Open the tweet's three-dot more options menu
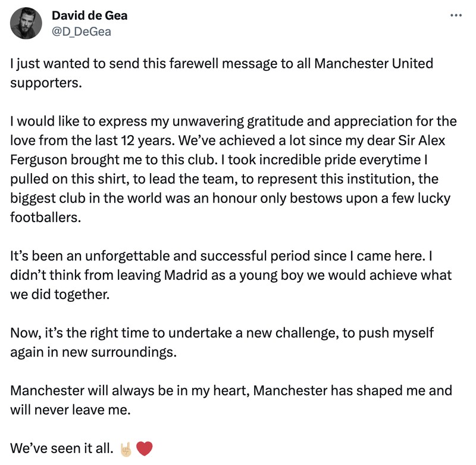This screenshot has width=476, height=465. pyautogui.click(x=456, y=15)
